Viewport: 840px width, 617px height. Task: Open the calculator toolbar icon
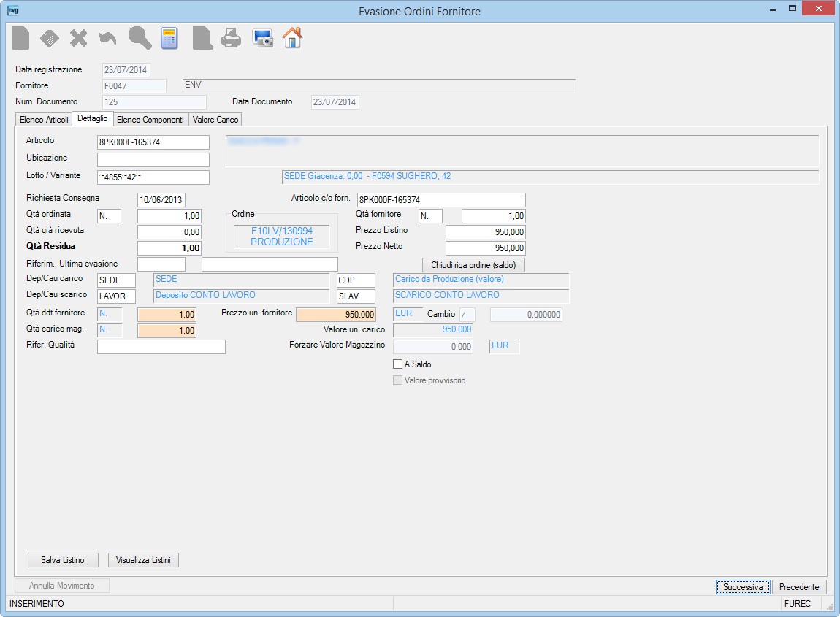pos(169,38)
